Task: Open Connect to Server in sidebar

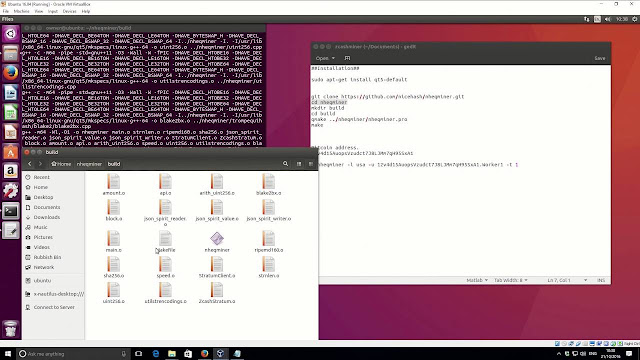Action: coord(54,307)
